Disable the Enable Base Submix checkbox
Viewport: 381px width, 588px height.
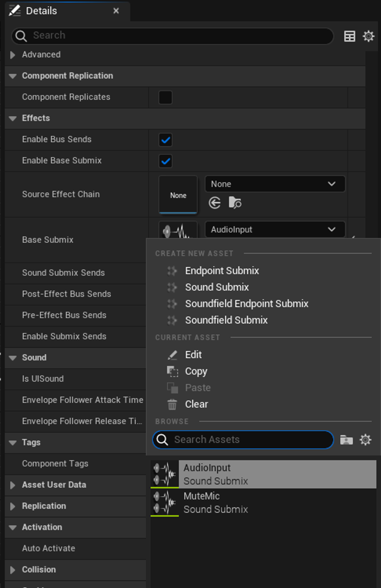point(165,161)
